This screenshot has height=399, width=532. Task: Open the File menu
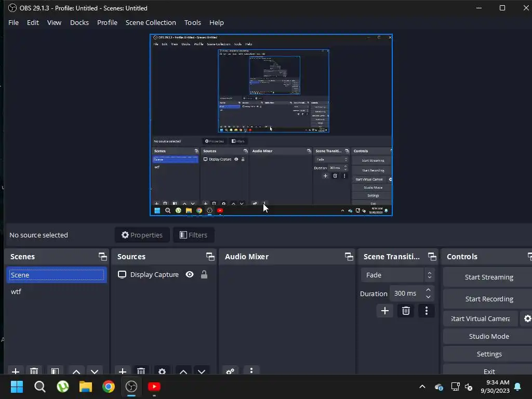pyautogui.click(x=13, y=22)
